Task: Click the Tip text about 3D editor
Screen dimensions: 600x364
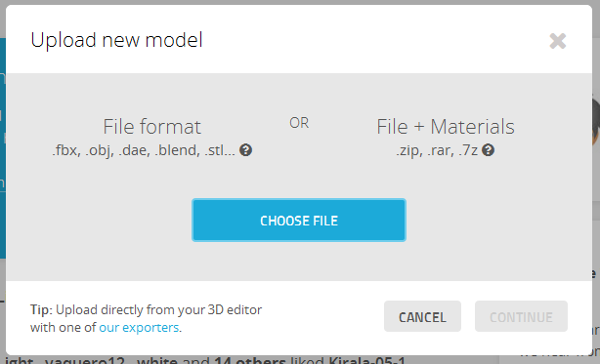Action: click(x=146, y=318)
